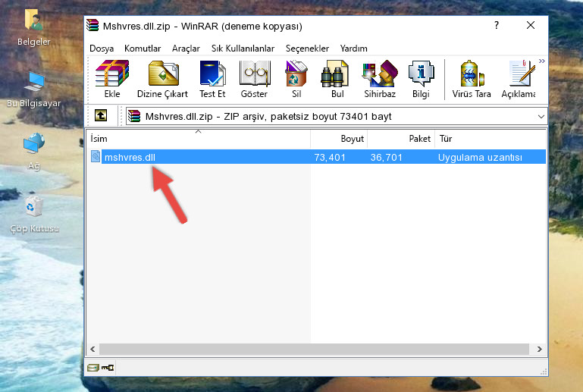Click the Göster view icon
583x392 pixels.
click(254, 79)
